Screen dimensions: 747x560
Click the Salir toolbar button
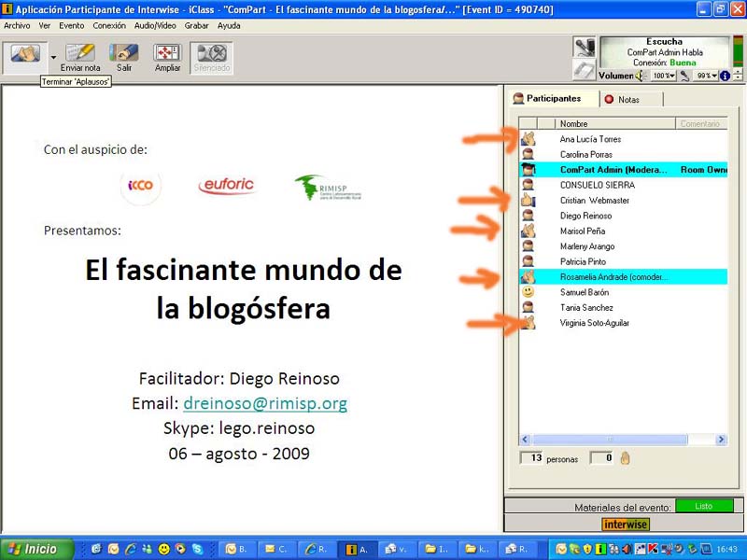point(124,58)
